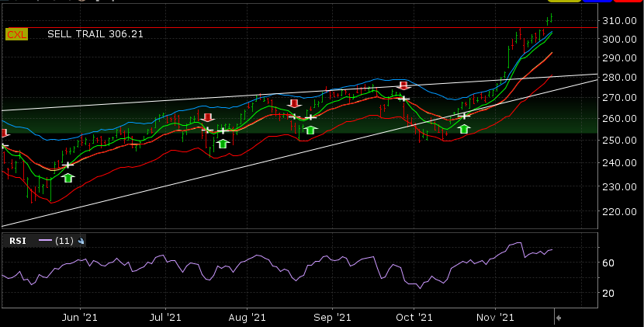
Task: Click the white cross marker before Jun '21
Action: click(x=68, y=165)
